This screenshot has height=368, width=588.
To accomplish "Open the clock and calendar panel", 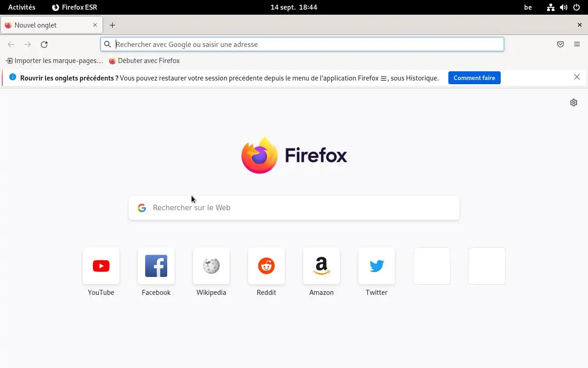I will tap(294, 7).
